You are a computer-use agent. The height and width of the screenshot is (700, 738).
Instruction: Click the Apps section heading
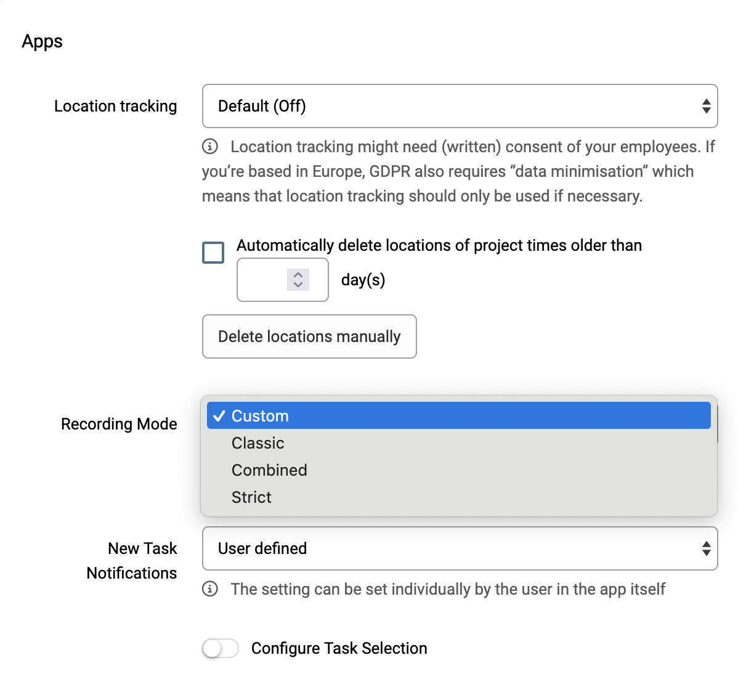pyautogui.click(x=42, y=41)
